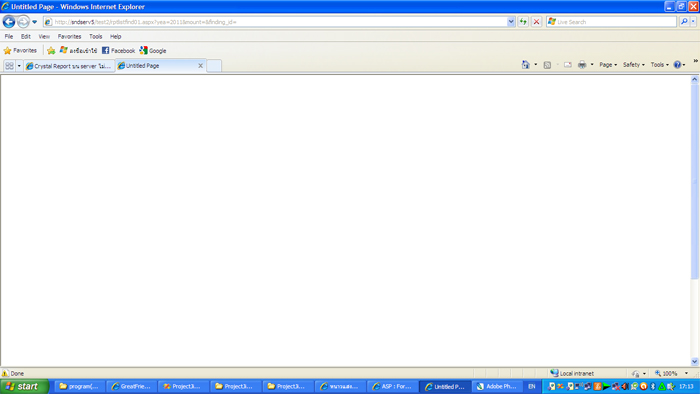Open the recent pages dropdown beside Forward
The width and height of the screenshot is (700, 394).
(x=34, y=22)
